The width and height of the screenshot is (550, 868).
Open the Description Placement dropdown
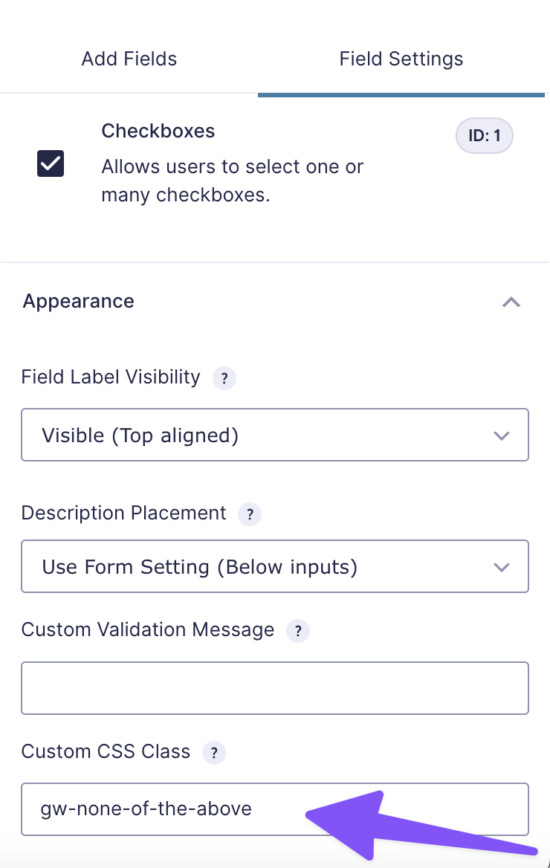(275, 566)
